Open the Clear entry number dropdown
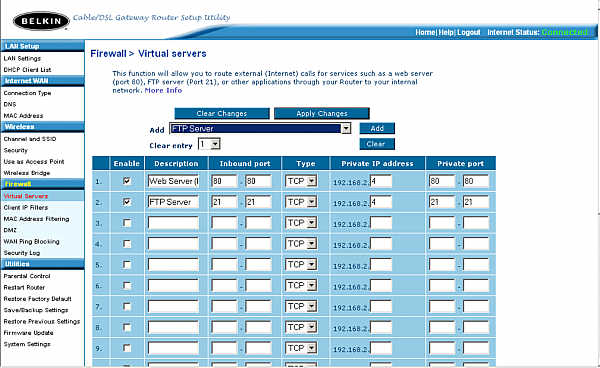The height and width of the screenshot is (368, 600). [x=209, y=144]
